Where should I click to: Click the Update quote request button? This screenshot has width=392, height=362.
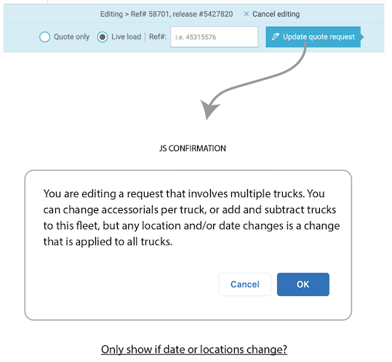[313, 37]
